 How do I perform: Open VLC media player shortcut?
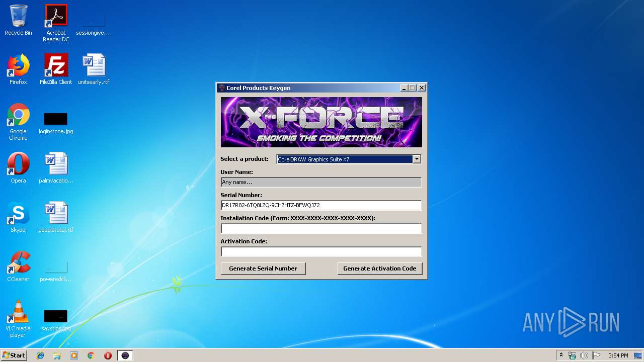pyautogui.click(x=18, y=319)
